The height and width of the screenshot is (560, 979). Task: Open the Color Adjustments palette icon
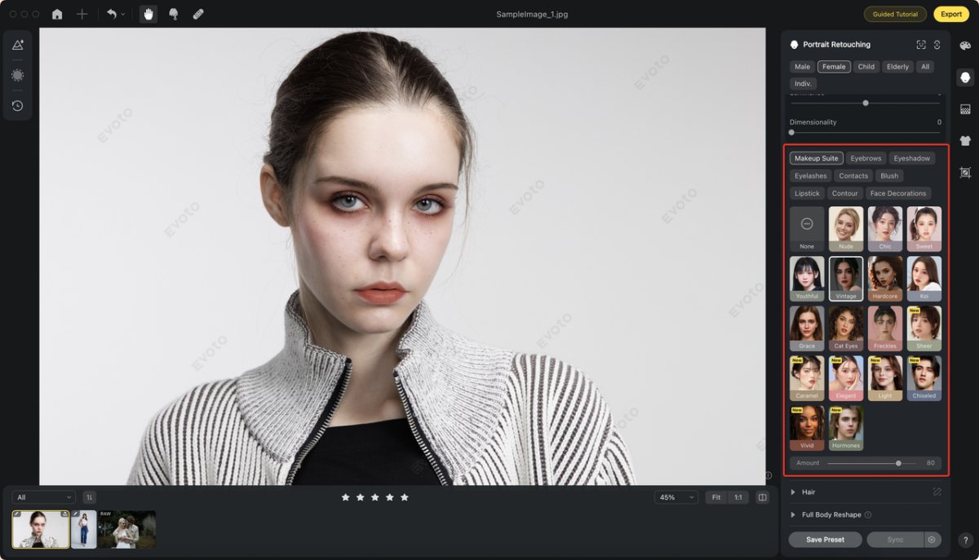pos(965,46)
